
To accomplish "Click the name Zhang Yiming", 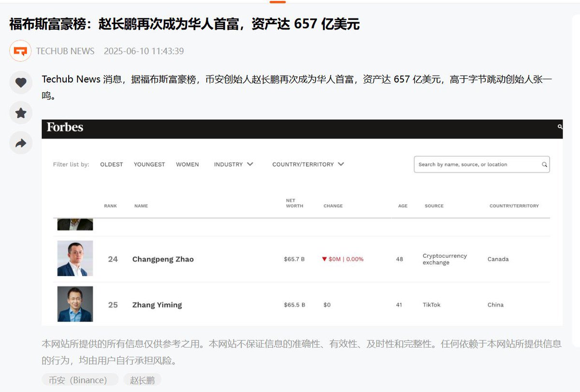I will tap(157, 305).
